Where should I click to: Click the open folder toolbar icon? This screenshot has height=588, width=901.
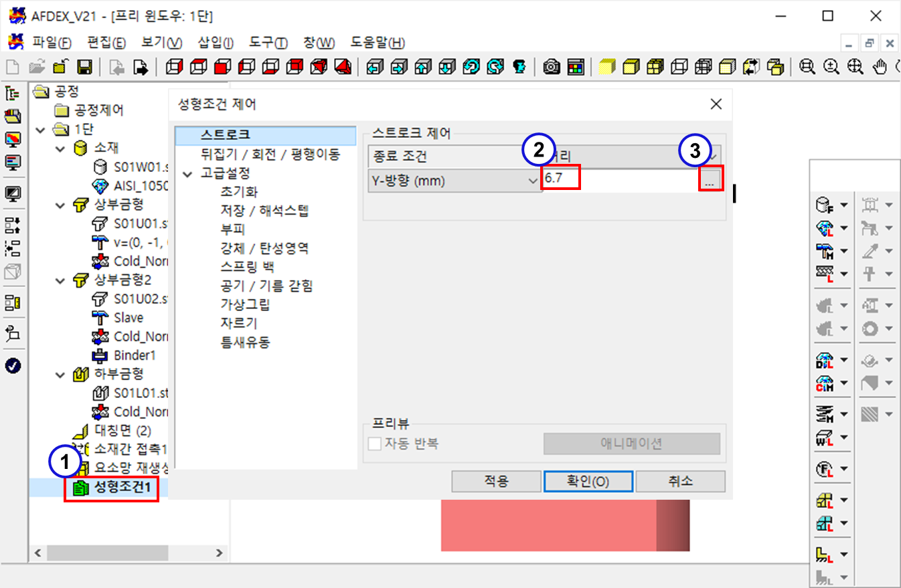coord(37,67)
